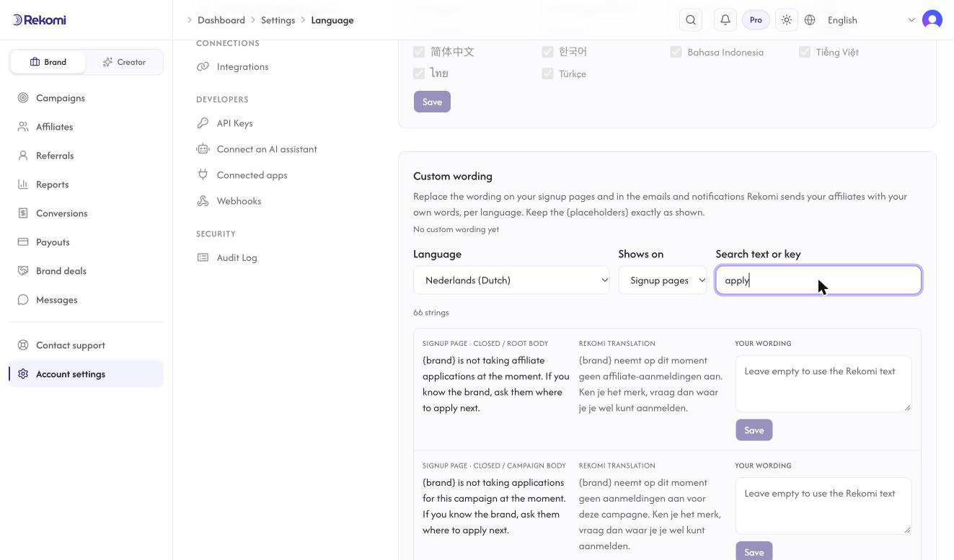The height and width of the screenshot is (560, 954).
Task: Expand the breadcrumb chevron before Dashboard
Action: tap(190, 20)
